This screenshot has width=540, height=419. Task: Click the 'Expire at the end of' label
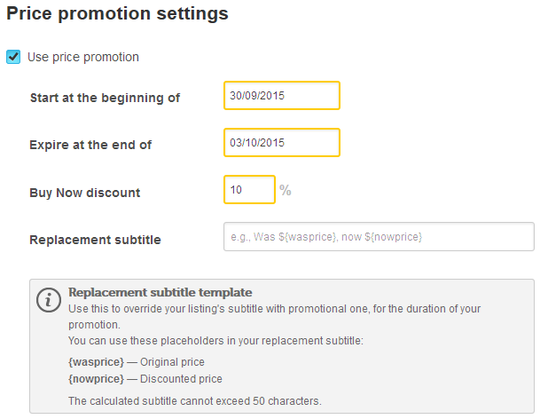pyautogui.click(x=90, y=145)
